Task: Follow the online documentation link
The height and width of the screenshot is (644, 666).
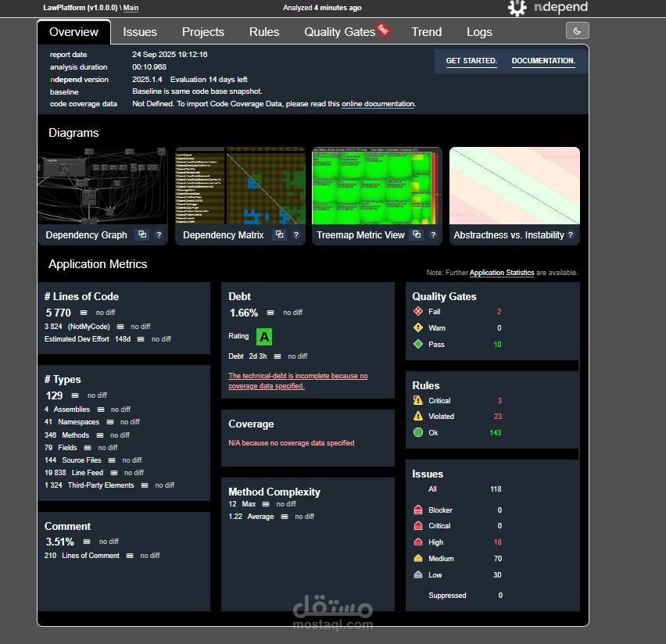Action: pos(378,104)
